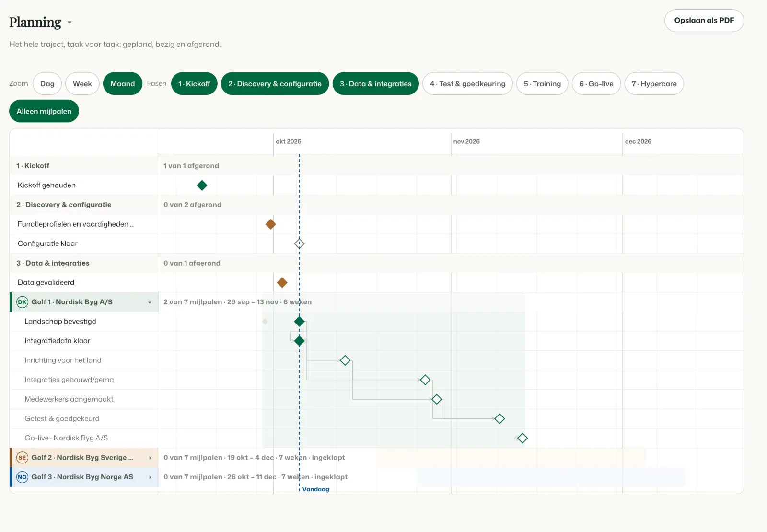Click the Functieprofielen en vaardigheden orange milestone diamond
This screenshot has height=532, width=767.
(271, 224)
